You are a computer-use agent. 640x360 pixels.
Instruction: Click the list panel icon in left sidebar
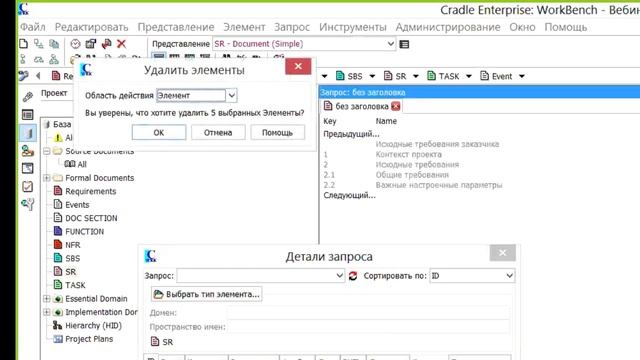[28, 115]
